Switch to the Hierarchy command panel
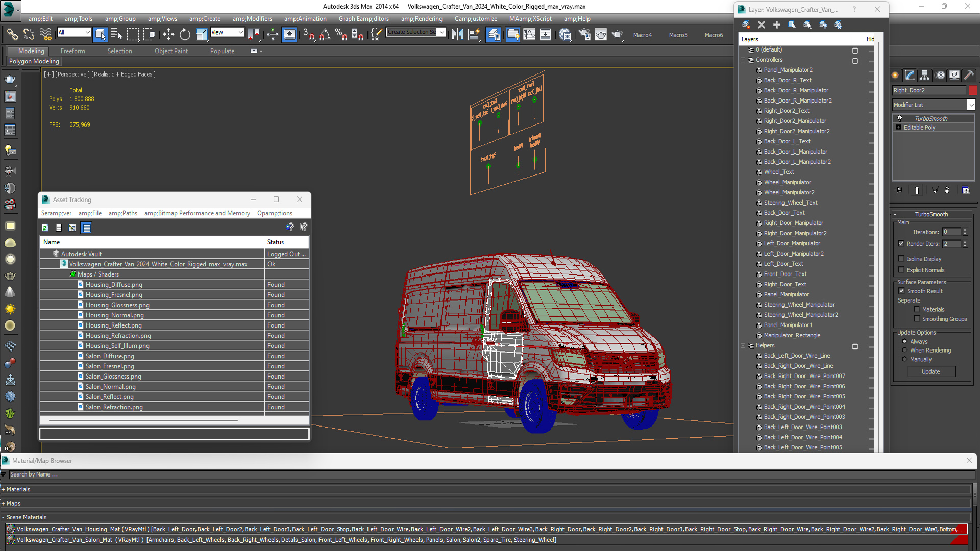The image size is (980, 551). click(924, 76)
